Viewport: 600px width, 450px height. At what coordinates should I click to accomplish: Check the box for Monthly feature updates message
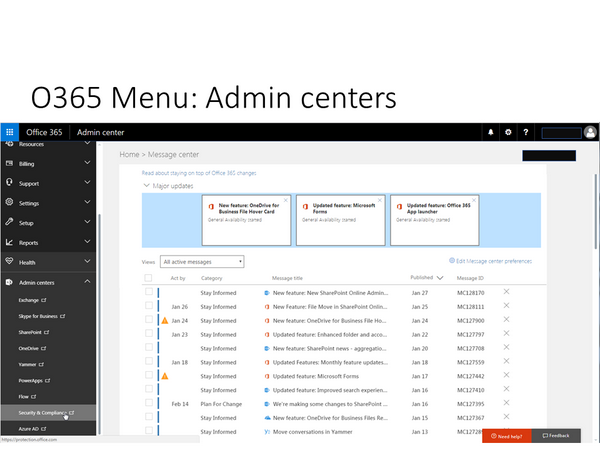tap(149, 361)
